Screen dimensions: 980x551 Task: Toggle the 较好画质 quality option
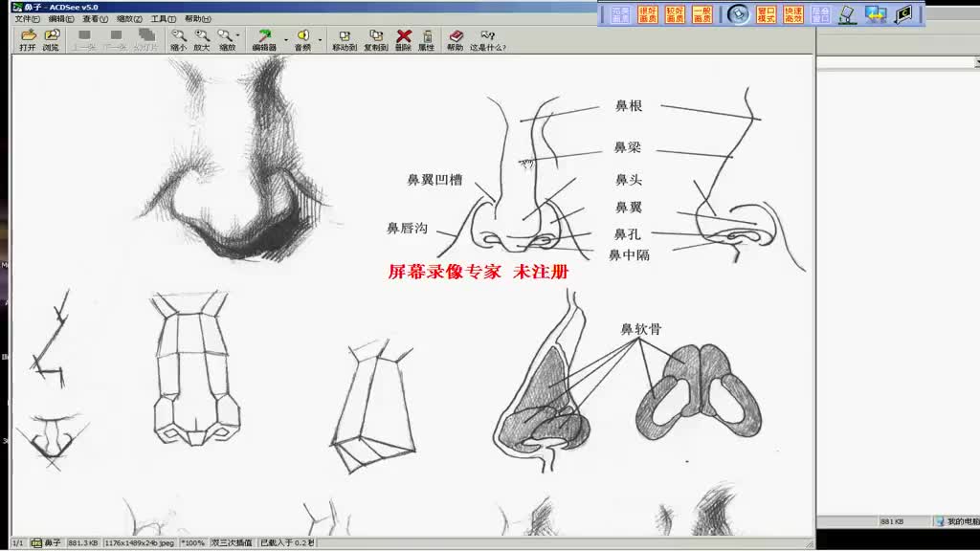pos(676,14)
